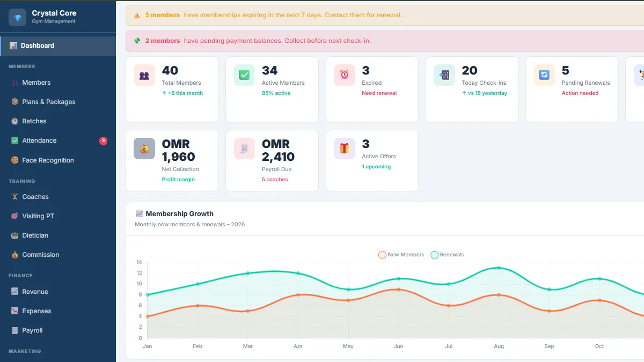Click the Total Members count "40"
Viewport: 644px width, 362px height.
tap(170, 71)
